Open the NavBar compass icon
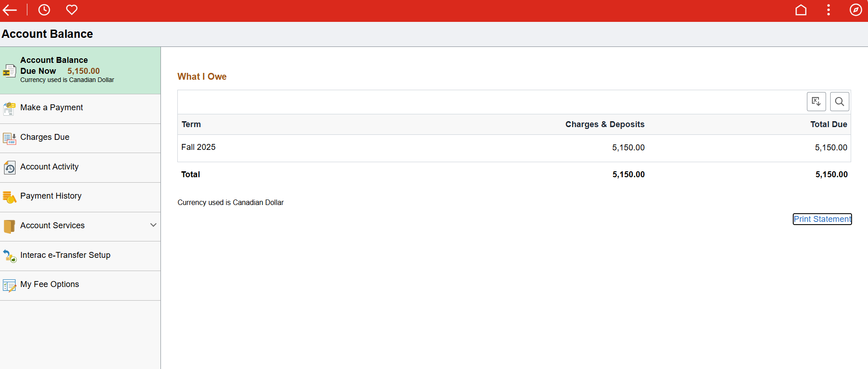This screenshot has width=868, height=369. [856, 10]
